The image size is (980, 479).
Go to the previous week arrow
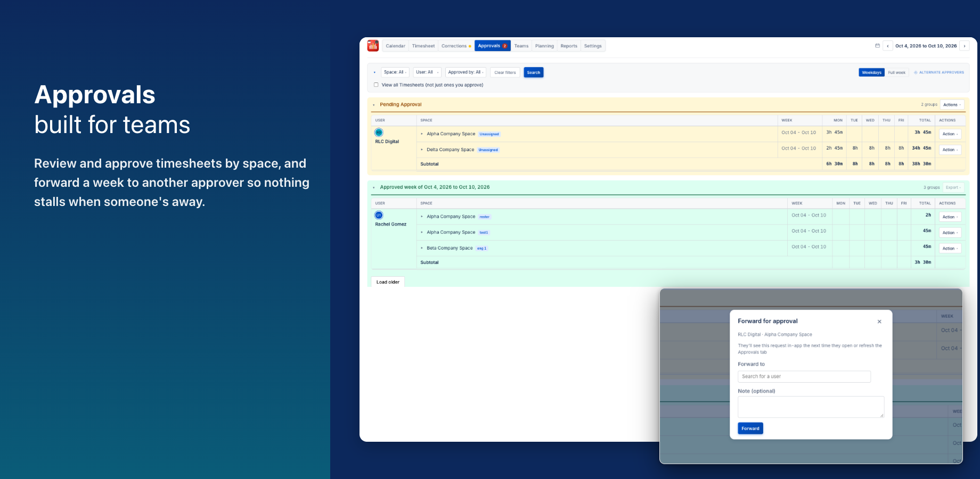[888, 46]
